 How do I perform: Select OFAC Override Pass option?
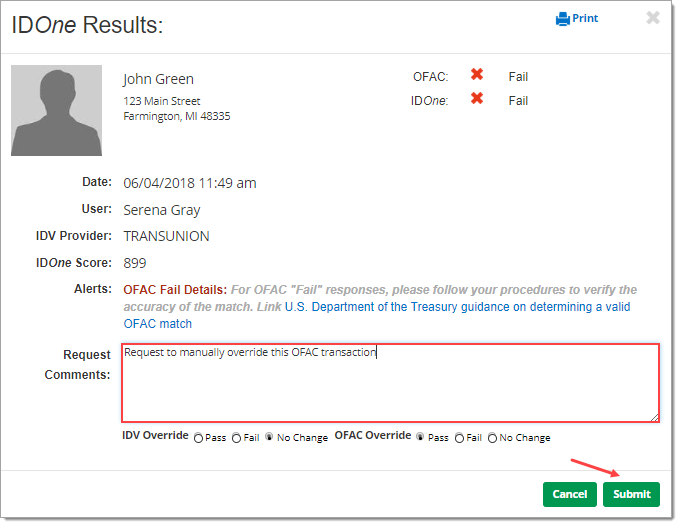pyautogui.click(x=420, y=437)
